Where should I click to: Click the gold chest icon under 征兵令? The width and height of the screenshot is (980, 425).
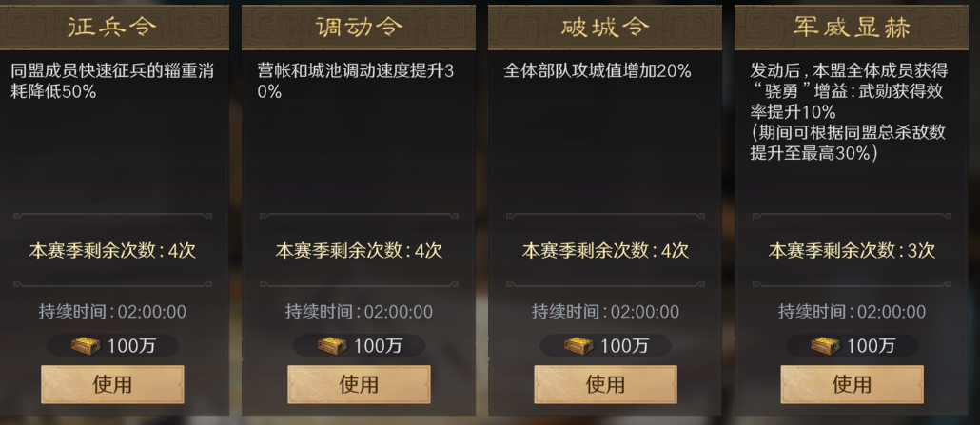(x=86, y=346)
